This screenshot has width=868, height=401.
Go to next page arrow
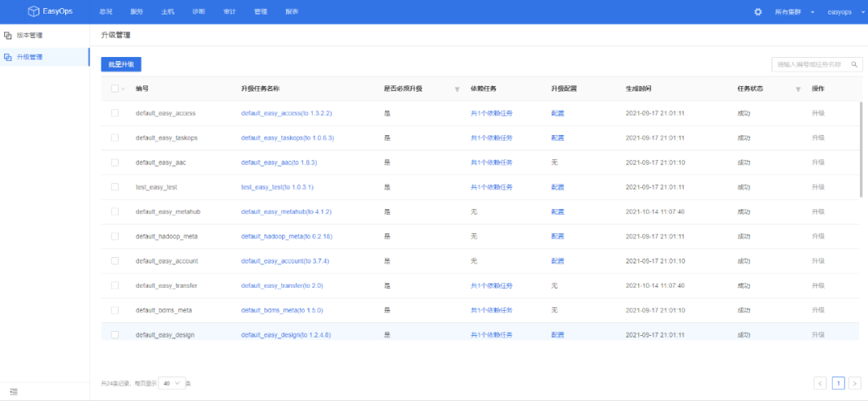coord(856,383)
